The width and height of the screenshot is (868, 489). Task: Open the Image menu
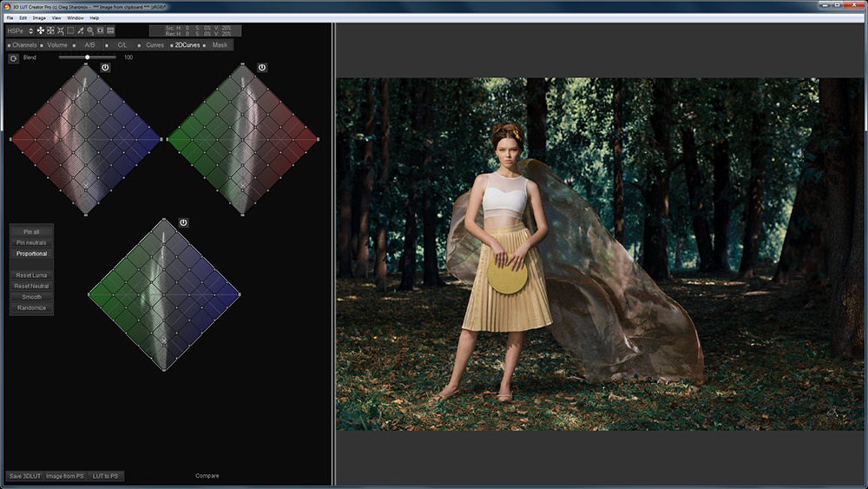[x=39, y=17]
